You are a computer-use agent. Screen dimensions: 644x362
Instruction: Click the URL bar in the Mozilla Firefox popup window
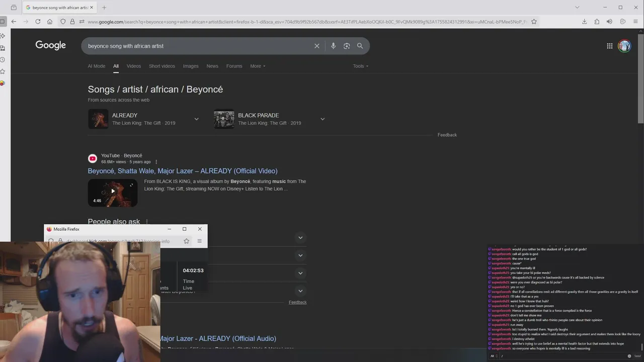tap(118, 241)
